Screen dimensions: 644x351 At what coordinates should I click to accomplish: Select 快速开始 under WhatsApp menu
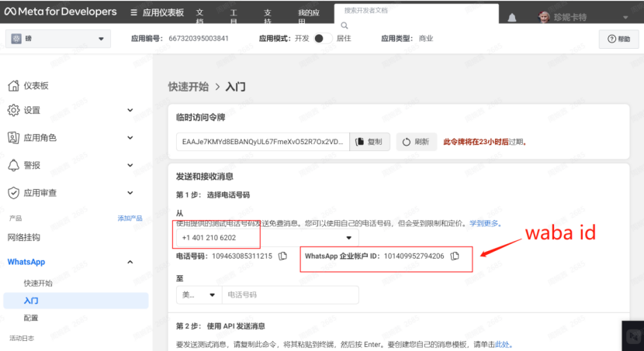pos(38,284)
